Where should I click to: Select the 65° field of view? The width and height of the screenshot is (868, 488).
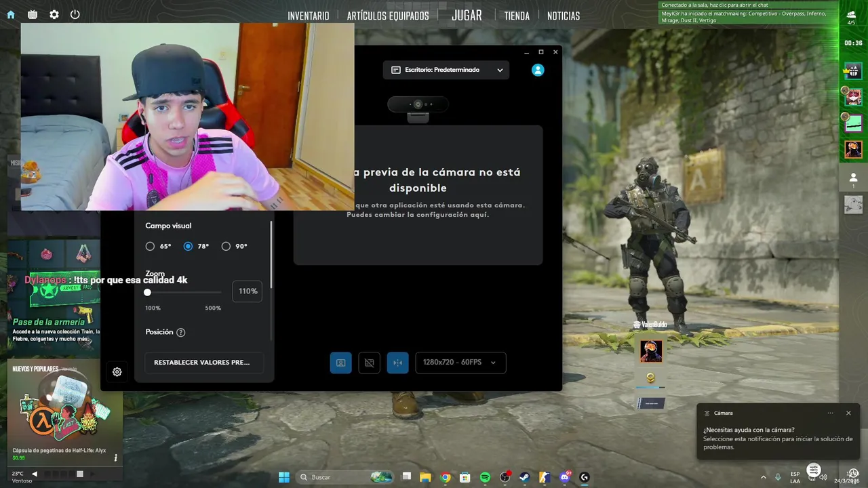[x=150, y=246]
